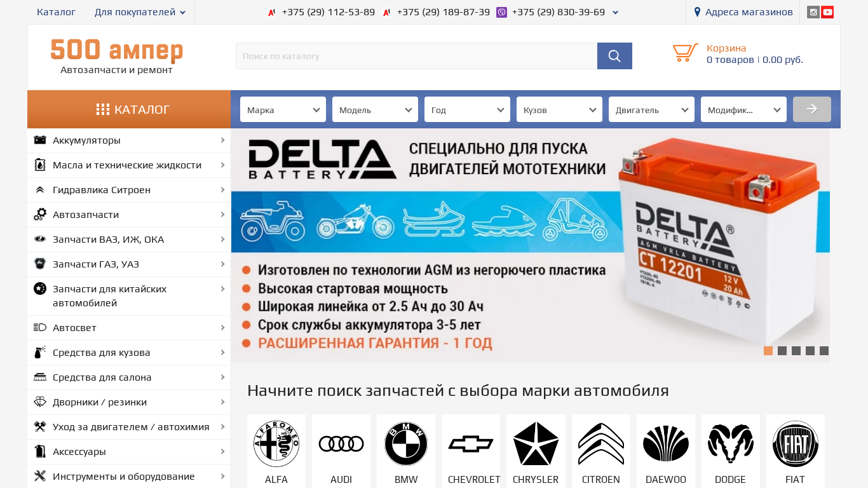The width and height of the screenshot is (868, 488).
Task: Open the Instagram icon in header
Action: point(813,12)
